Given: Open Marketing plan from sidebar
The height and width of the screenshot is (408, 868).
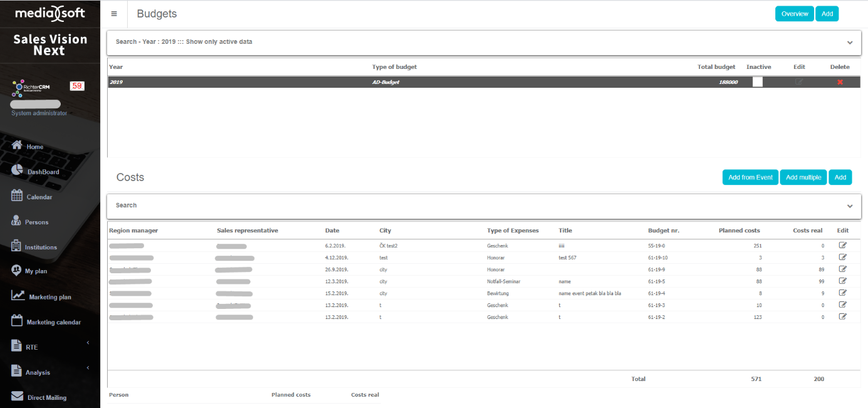Looking at the screenshot, I should click(49, 297).
